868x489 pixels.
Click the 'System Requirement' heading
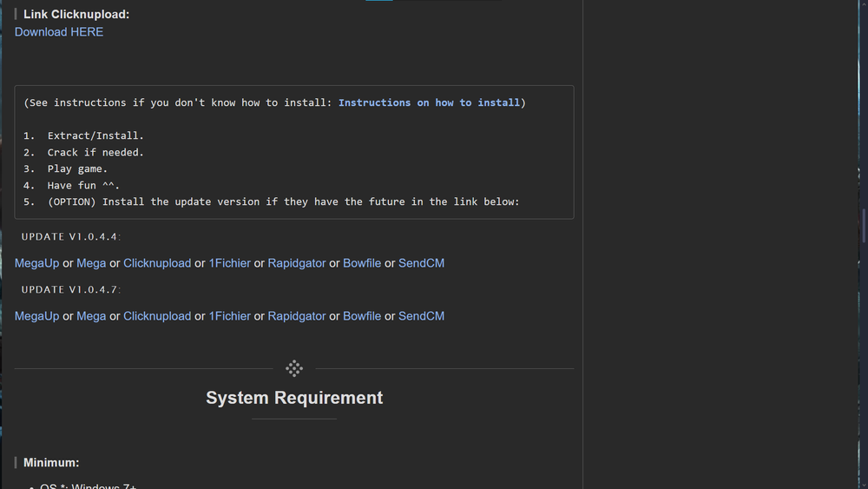pyautogui.click(x=294, y=398)
